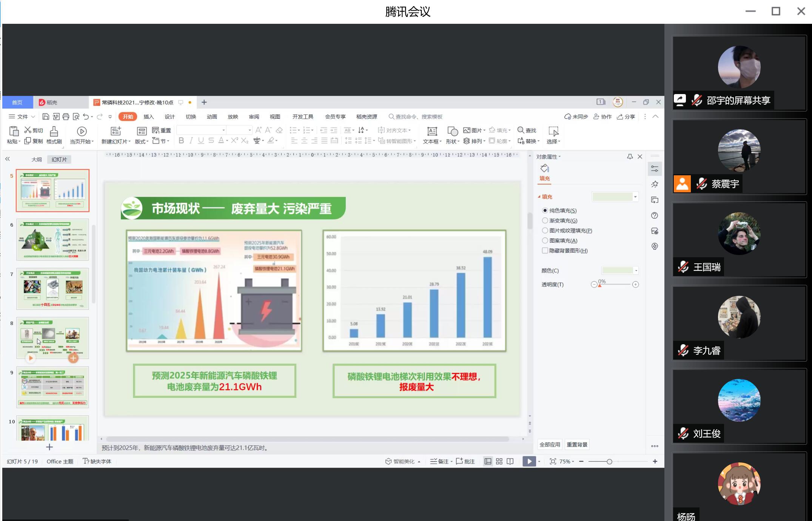
Task: Select slide 7 thumbnail in panel
Action: coord(52,289)
